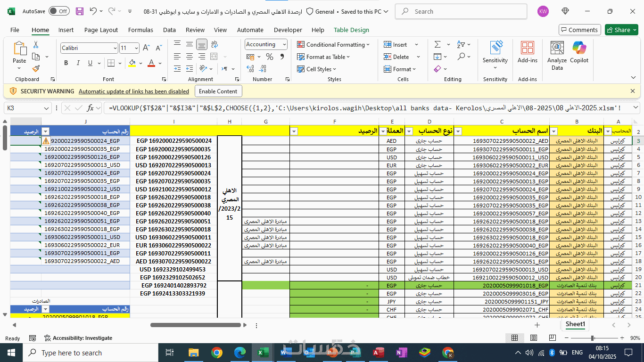Open the Conditional Formatting dropdown
The height and width of the screenshot is (362, 644).
(333, 44)
